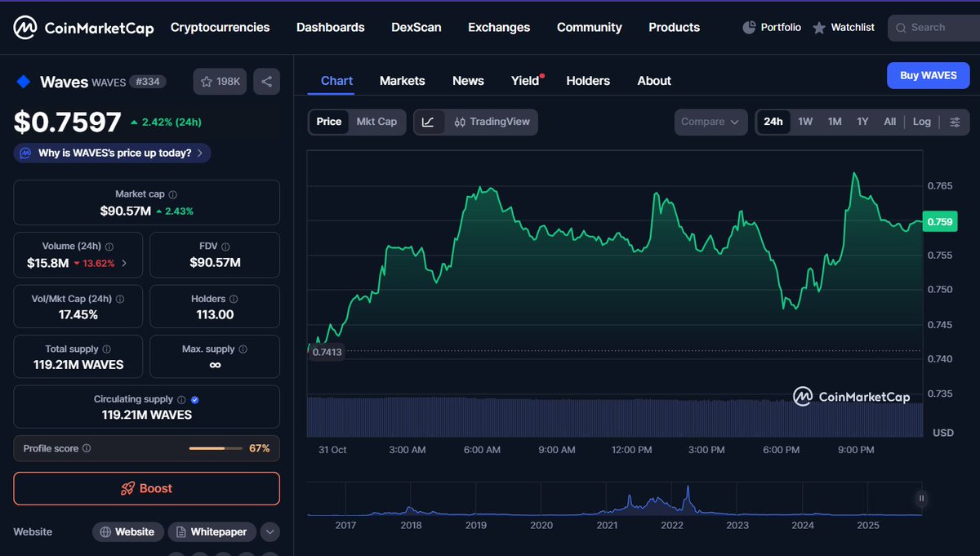
Task: Click the Profile score progress bar
Action: (x=216, y=448)
